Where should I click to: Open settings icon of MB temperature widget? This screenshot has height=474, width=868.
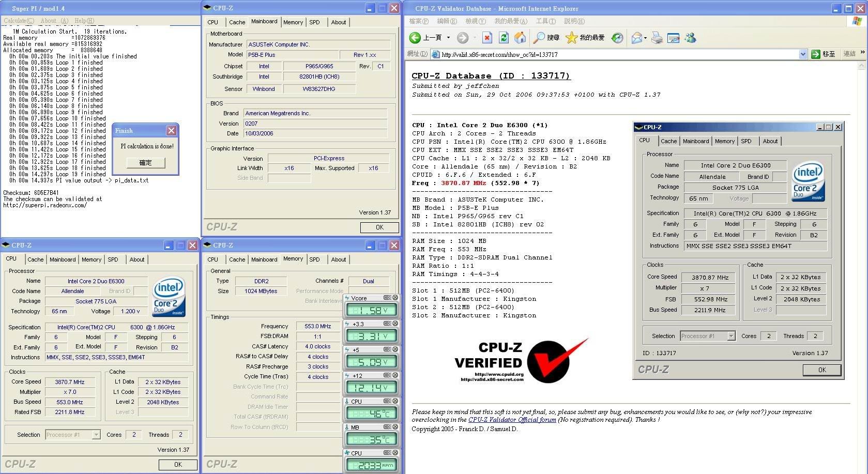[x=387, y=427]
